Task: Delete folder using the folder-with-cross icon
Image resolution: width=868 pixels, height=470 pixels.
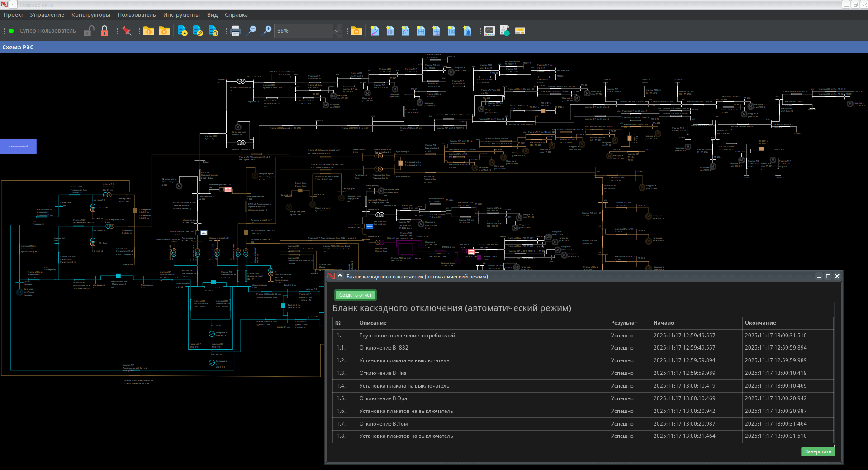Action: [x=164, y=31]
